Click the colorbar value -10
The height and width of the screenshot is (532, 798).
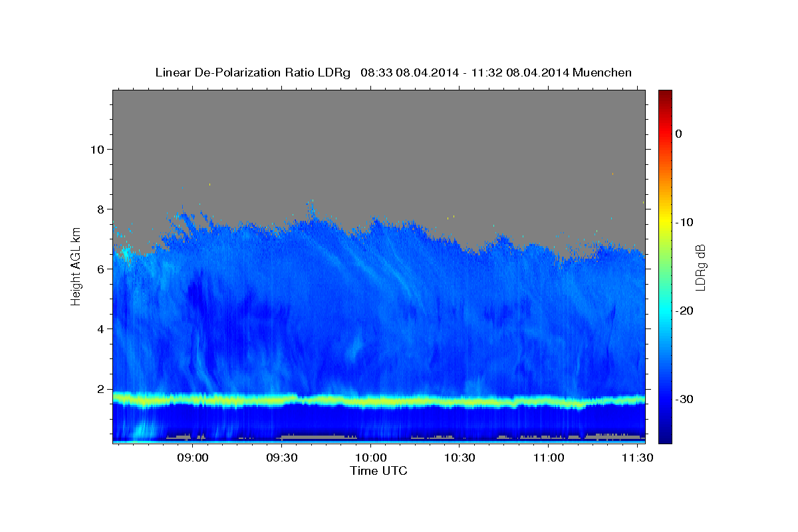coord(684,222)
